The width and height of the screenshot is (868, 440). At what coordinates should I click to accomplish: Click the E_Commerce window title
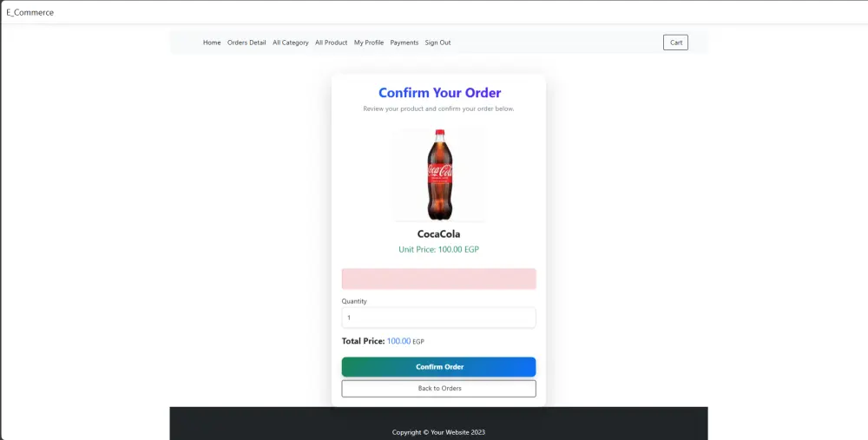click(30, 12)
